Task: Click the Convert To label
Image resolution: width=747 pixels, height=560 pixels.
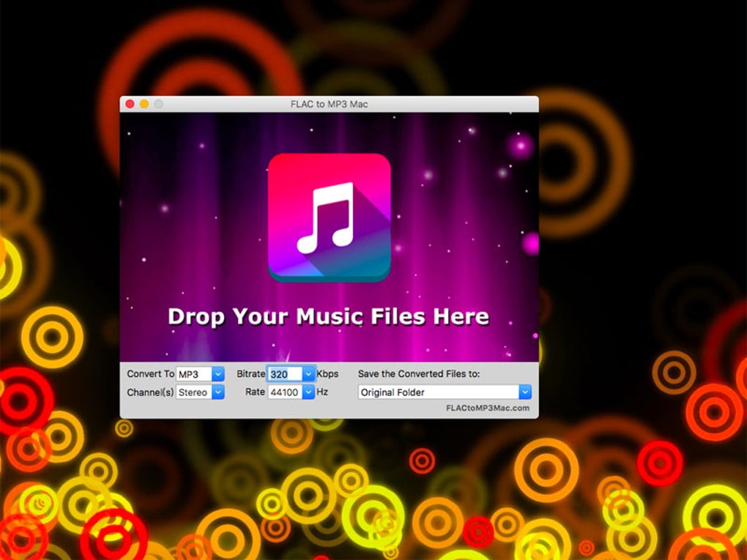Action: pyautogui.click(x=151, y=374)
